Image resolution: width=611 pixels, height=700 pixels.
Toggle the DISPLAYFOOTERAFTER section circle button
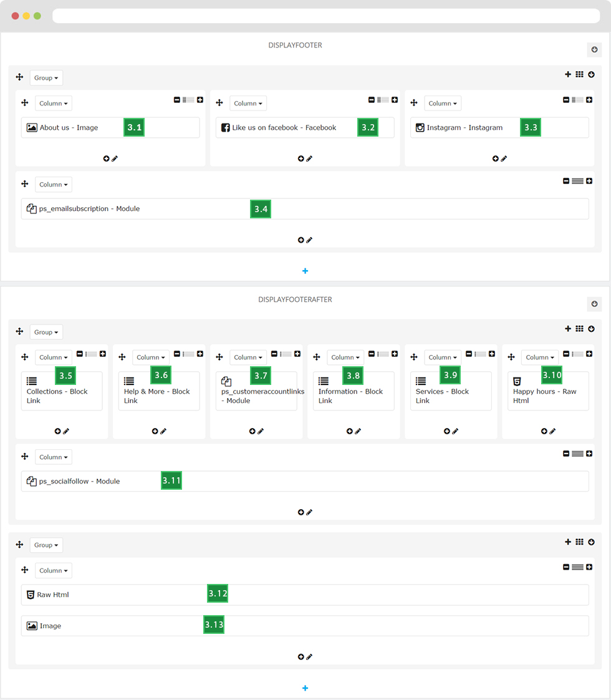click(595, 304)
